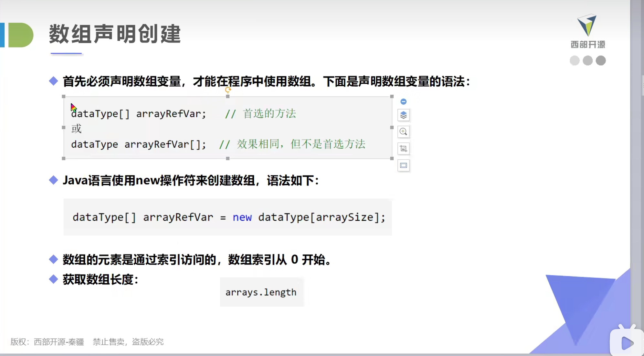Click the lightest gray circle under the logo
Screen dimensions: 644x356
575,60
